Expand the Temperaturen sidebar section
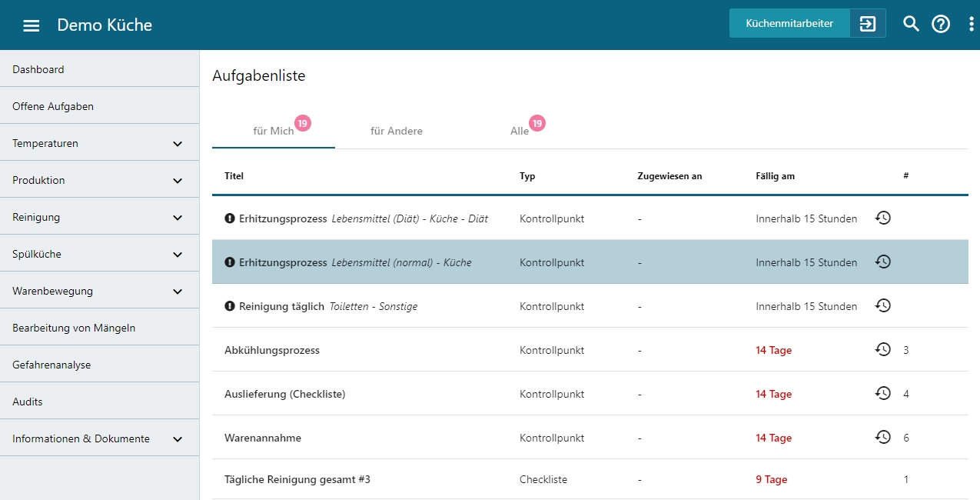Screen dimensions: 980x500 (x=178, y=144)
